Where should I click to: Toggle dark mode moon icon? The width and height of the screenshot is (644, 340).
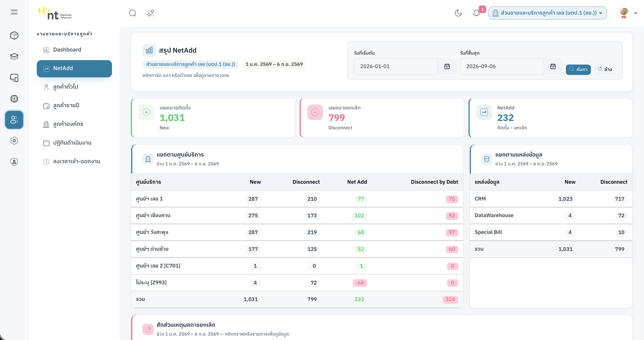tap(458, 13)
